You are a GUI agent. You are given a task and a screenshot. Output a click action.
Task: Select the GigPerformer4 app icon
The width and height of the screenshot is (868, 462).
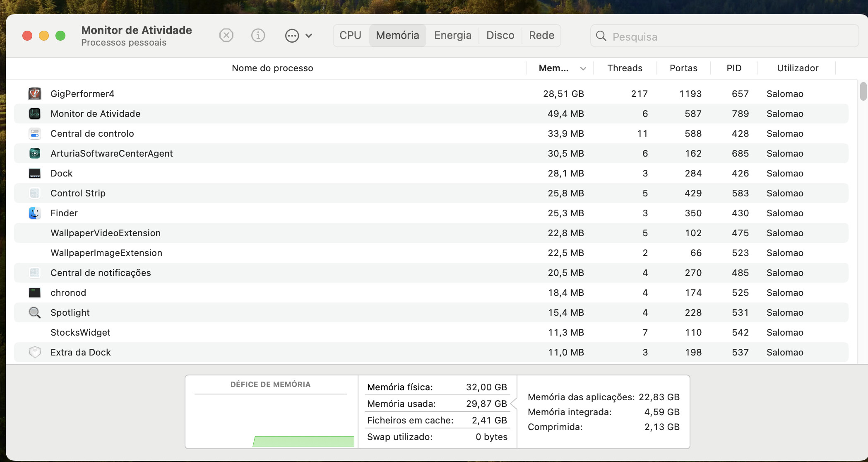click(35, 94)
